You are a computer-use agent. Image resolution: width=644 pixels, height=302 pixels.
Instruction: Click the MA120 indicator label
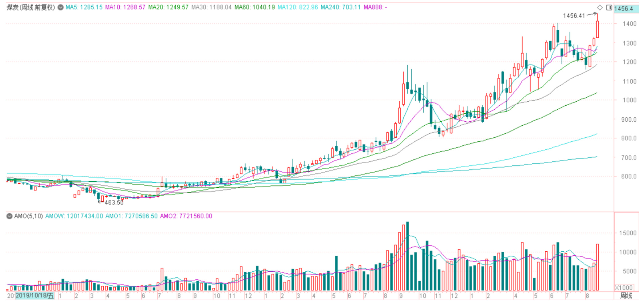[x=297, y=7]
